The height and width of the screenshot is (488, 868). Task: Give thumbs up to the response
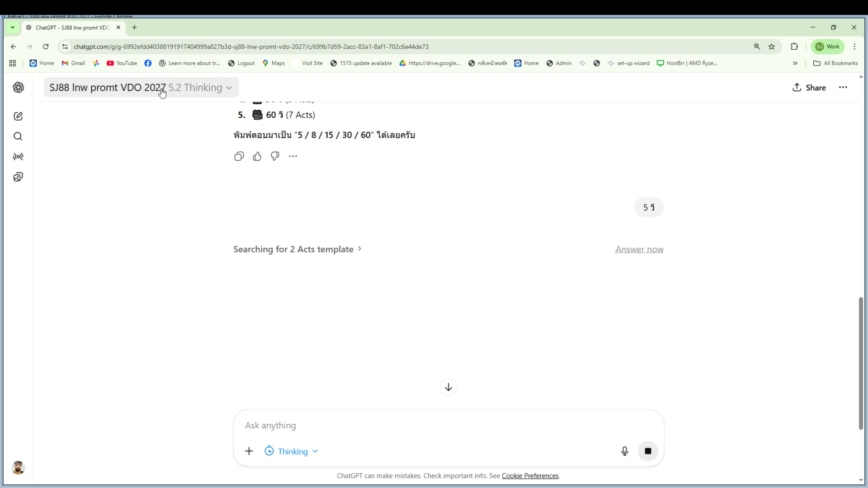257,156
